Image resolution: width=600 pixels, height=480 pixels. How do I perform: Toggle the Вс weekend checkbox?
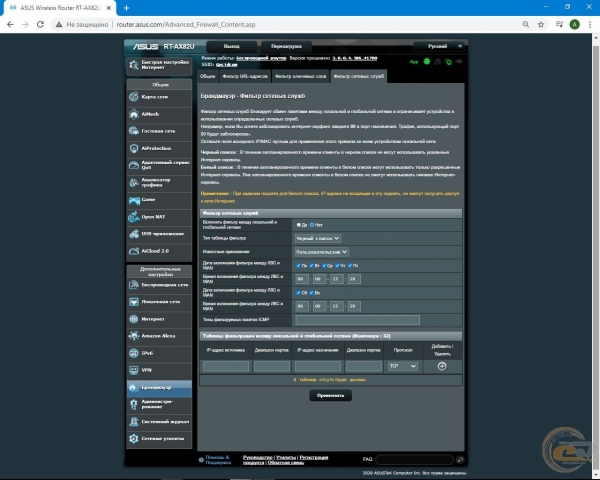pos(311,293)
